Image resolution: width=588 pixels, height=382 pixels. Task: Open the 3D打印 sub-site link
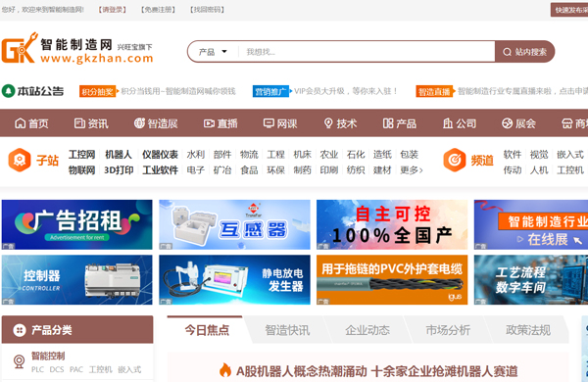tap(119, 170)
